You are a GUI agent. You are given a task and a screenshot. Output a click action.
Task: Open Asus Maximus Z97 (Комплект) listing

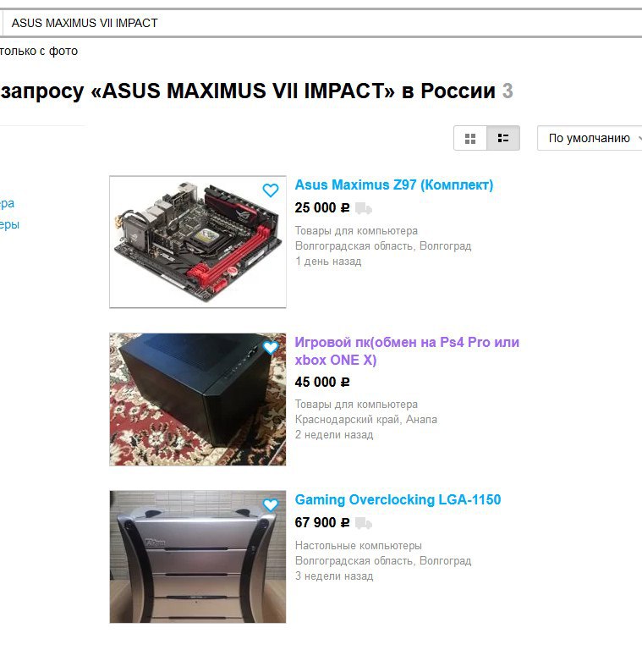click(394, 185)
